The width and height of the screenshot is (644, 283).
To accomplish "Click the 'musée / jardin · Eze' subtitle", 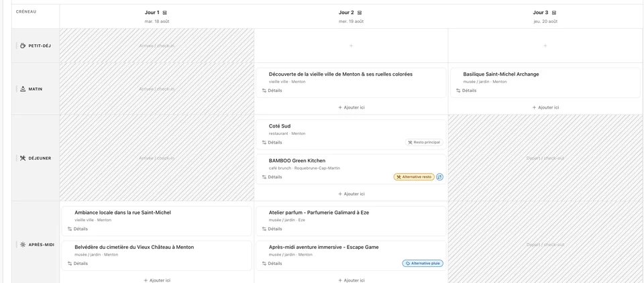I will (x=287, y=220).
